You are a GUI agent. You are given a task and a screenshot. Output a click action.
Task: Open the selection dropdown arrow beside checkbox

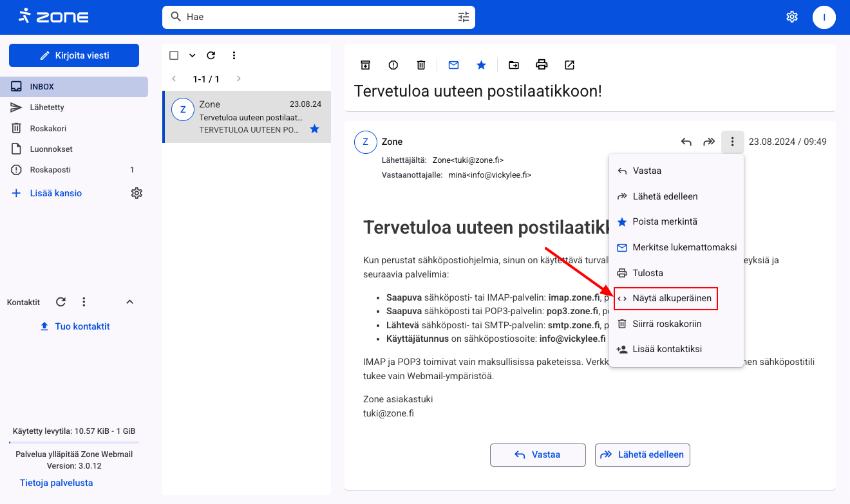click(x=192, y=55)
